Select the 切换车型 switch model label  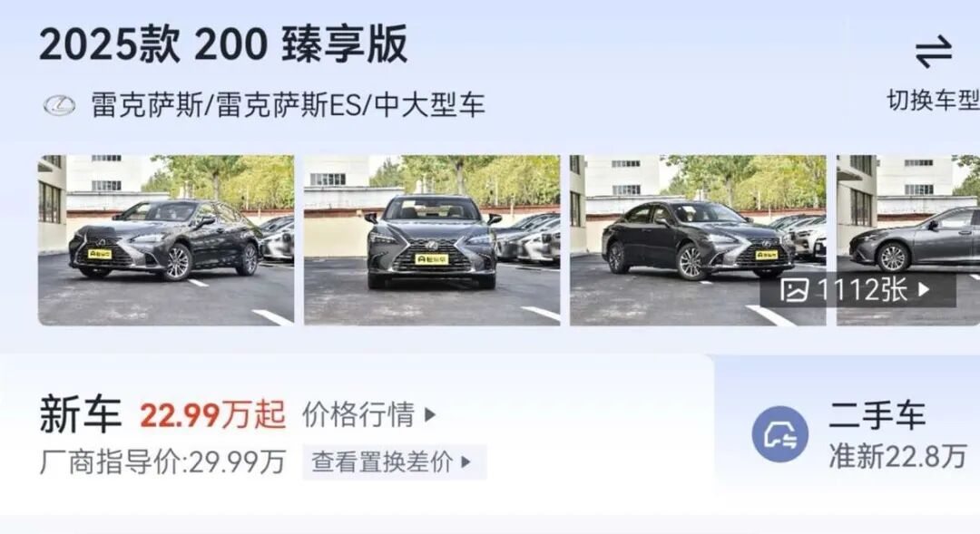[933, 100]
